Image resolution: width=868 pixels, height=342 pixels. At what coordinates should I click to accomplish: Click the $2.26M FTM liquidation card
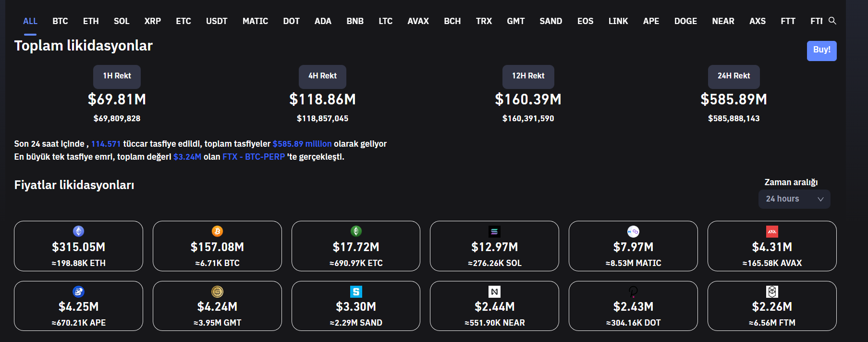tap(772, 306)
